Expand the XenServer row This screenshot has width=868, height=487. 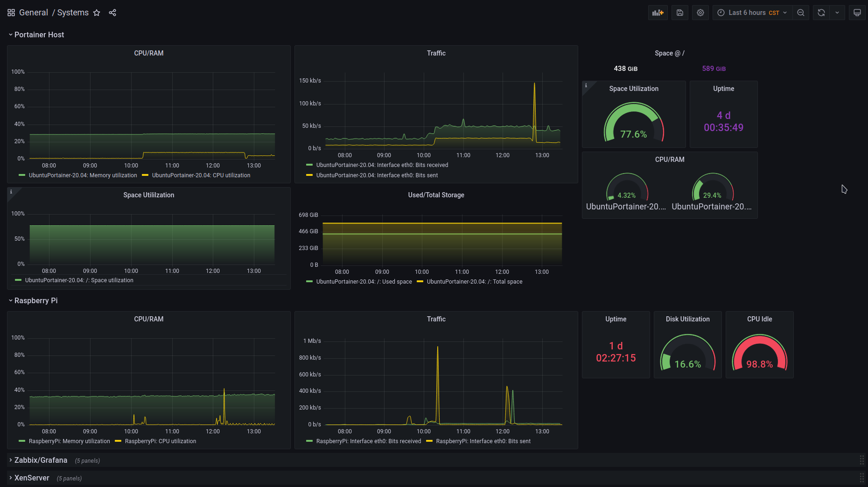click(x=32, y=478)
